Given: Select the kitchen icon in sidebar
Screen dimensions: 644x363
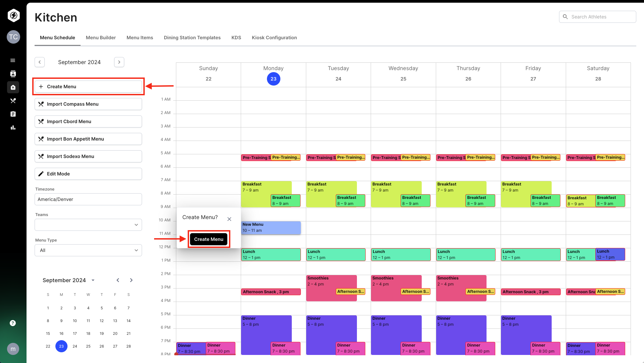Looking at the screenshot, I should pos(13,87).
